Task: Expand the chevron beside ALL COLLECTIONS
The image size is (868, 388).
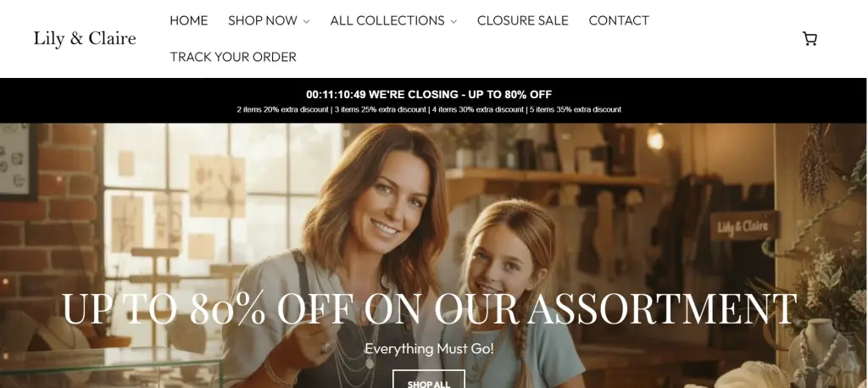Action: click(x=453, y=21)
